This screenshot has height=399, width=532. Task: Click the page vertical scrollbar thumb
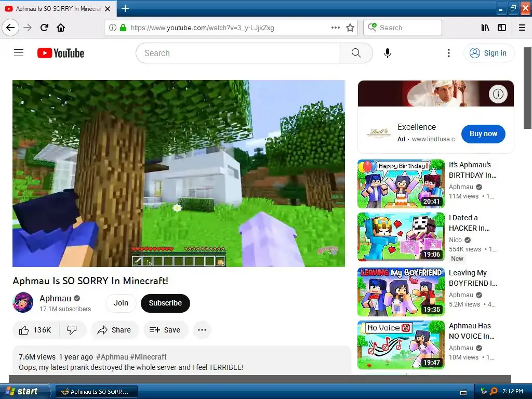coord(528,88)
